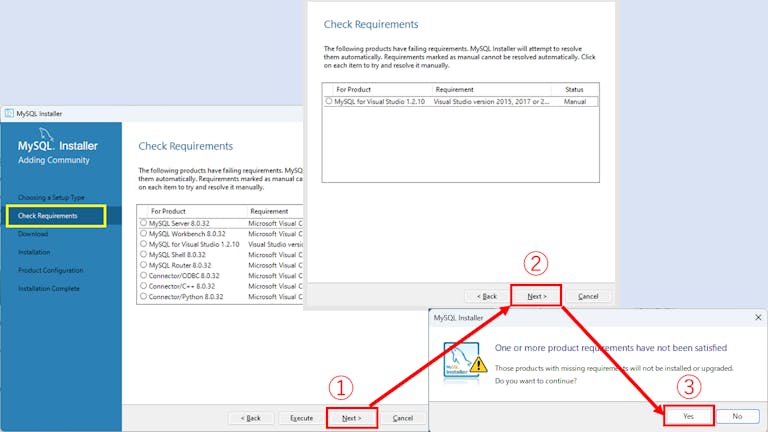Image resolution: width=768 pixels, height=432 pixels.
Task: Click the Execute button
Action: tap(301, 418)
